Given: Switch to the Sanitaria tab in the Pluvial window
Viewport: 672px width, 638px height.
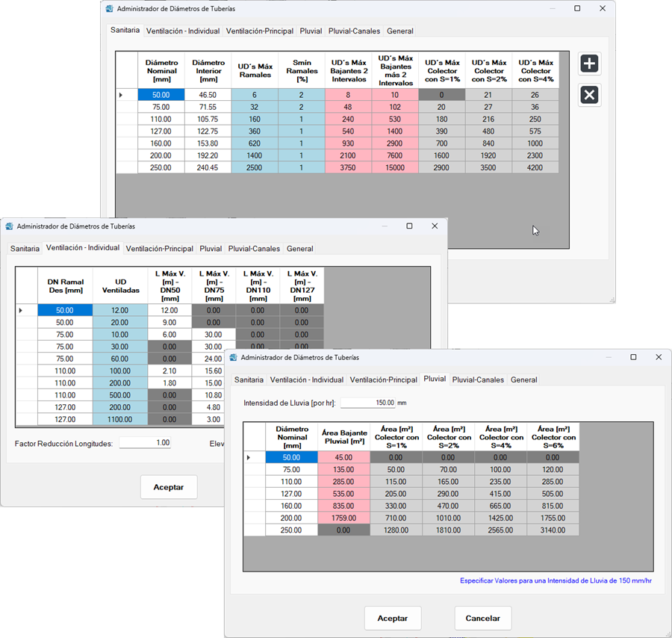Looking at the screenshot, I should [x=249, y=380].
